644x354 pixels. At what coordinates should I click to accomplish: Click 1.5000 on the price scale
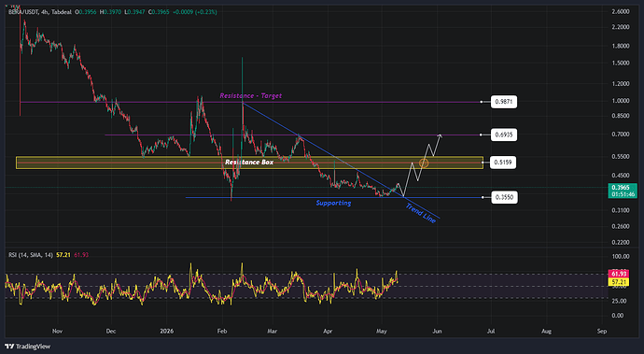pos(621,63)
